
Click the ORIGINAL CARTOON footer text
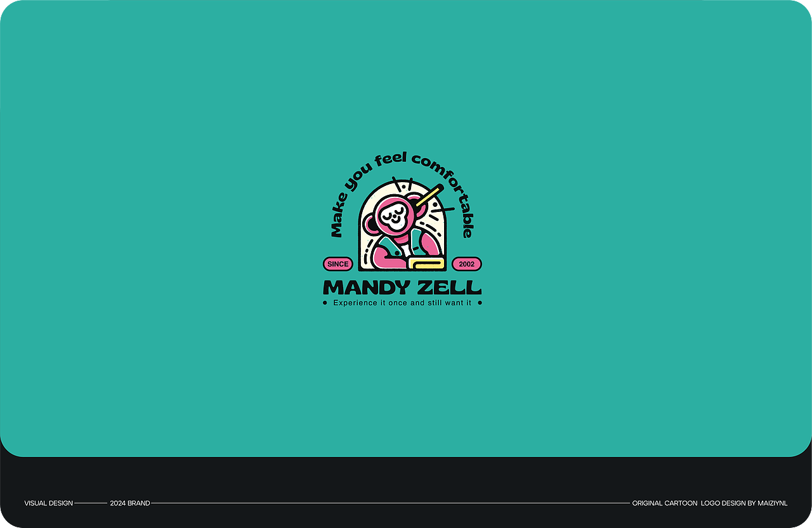[x=665, y=503]
